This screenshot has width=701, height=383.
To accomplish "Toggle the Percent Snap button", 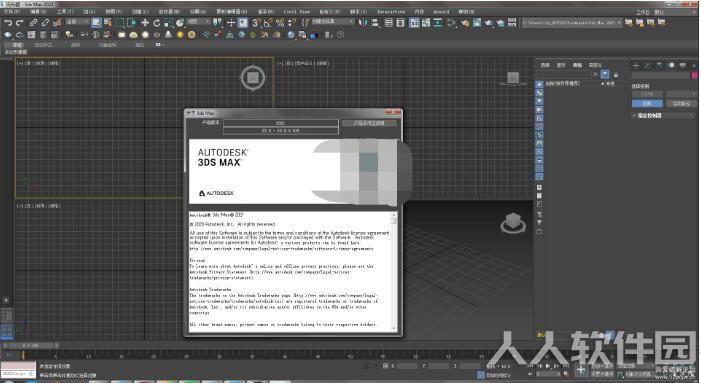I will tap(280, 23).
